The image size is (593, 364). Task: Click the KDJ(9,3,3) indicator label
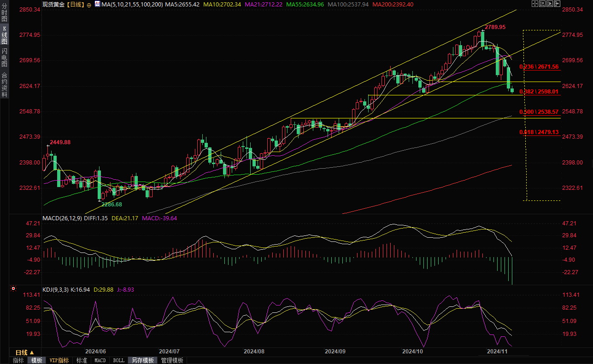pos(55,290)
